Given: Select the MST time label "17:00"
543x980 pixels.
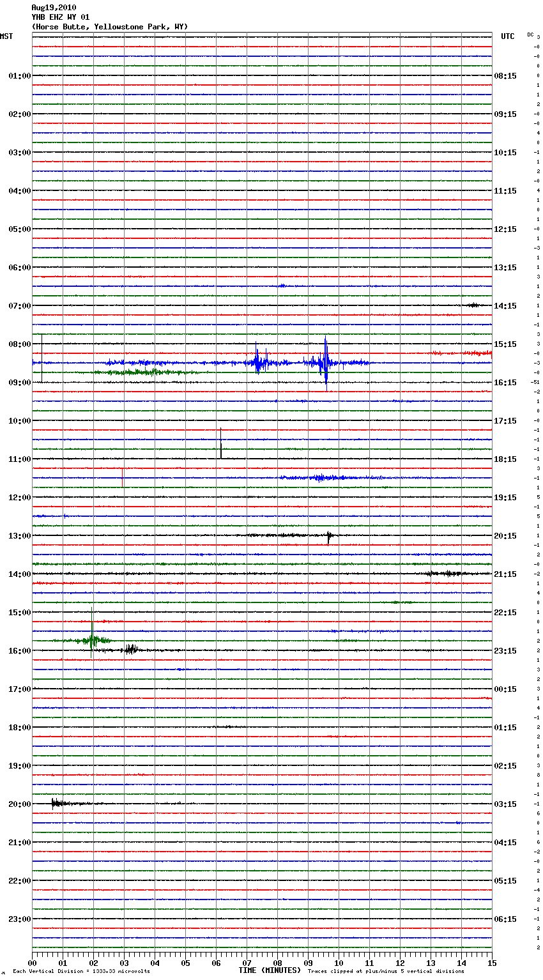Looking at the screenshot, I should point(20,689).
